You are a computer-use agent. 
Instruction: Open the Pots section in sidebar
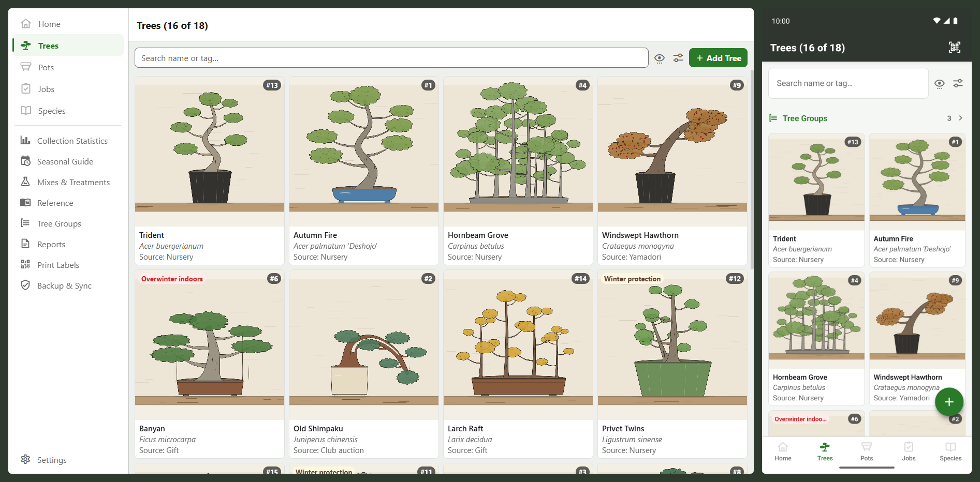(x=68, y=67)
